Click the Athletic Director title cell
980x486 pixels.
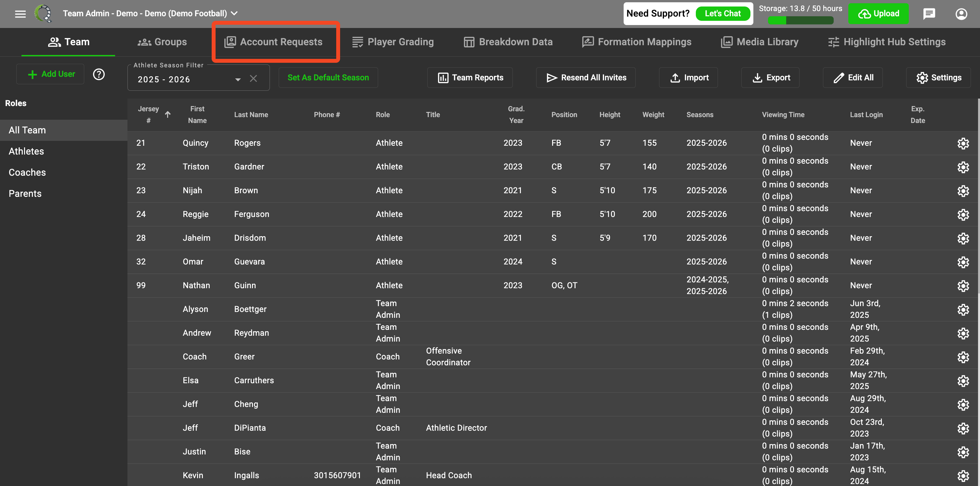click(x=456, y=428)
